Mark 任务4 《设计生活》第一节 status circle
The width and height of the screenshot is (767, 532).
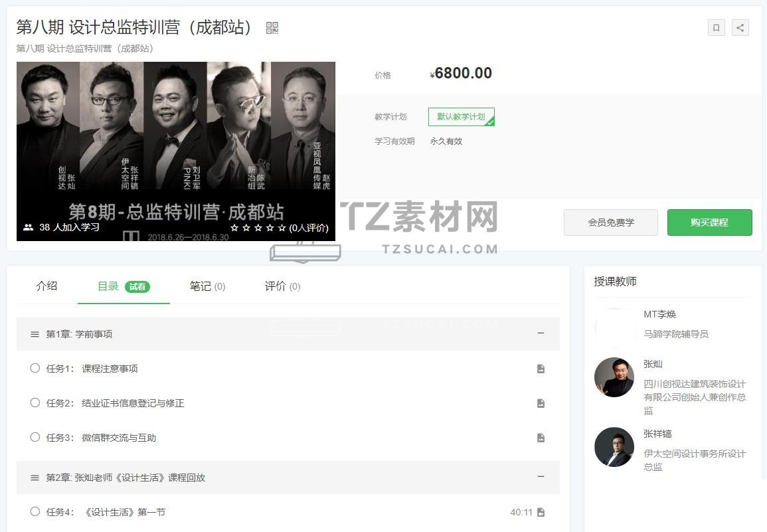(35, 511)
